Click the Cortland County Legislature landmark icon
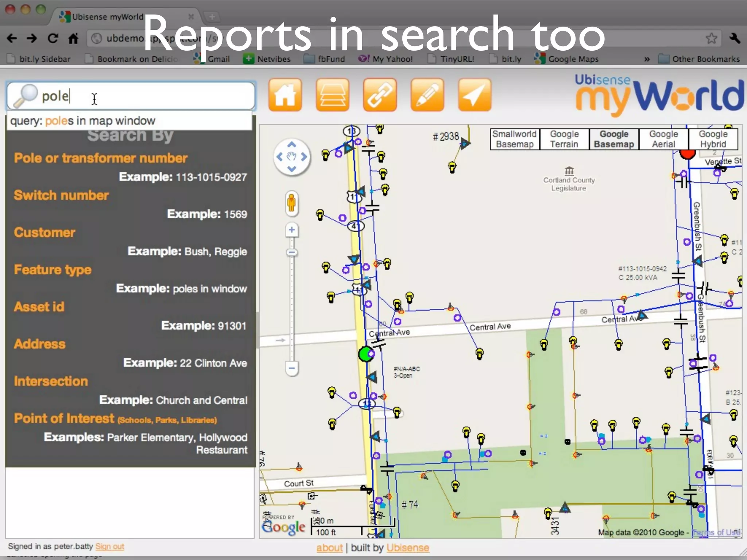Screen dimensions: 747x560 [x=569, y=171]
